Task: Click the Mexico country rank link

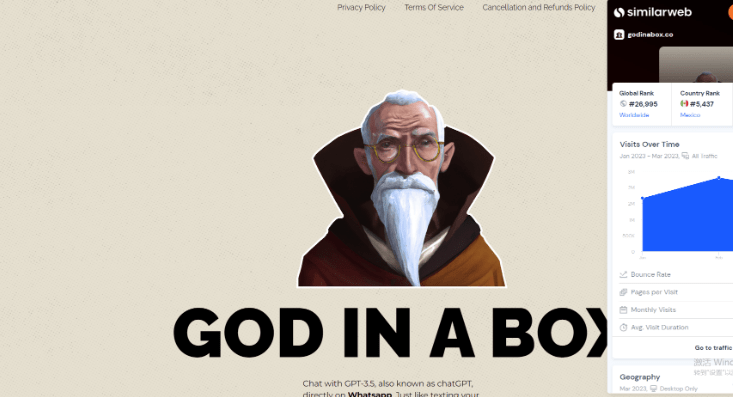Action: point(690,115)
